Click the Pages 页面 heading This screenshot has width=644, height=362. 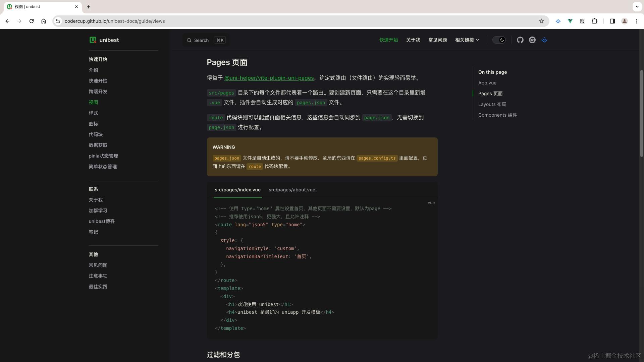pos(227,63)
